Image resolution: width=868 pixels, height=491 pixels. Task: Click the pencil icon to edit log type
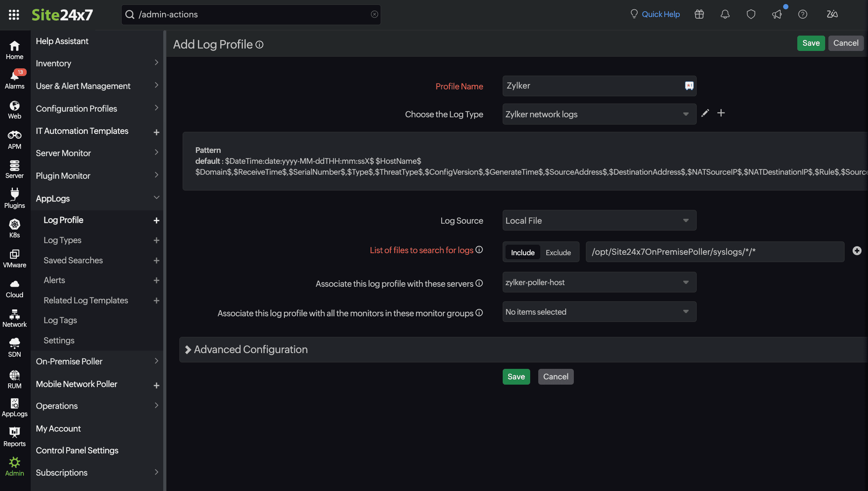click(705, 113)
